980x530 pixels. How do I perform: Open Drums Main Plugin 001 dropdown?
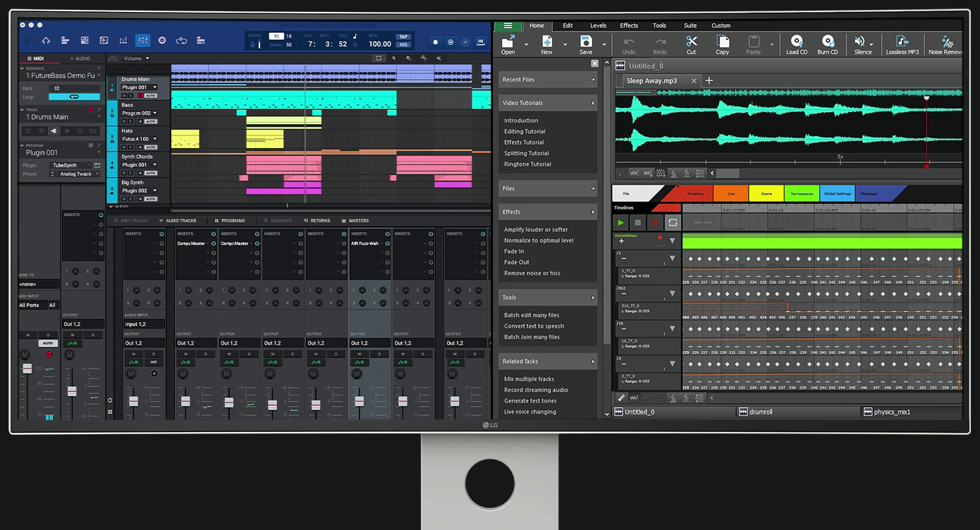point(155,87)
